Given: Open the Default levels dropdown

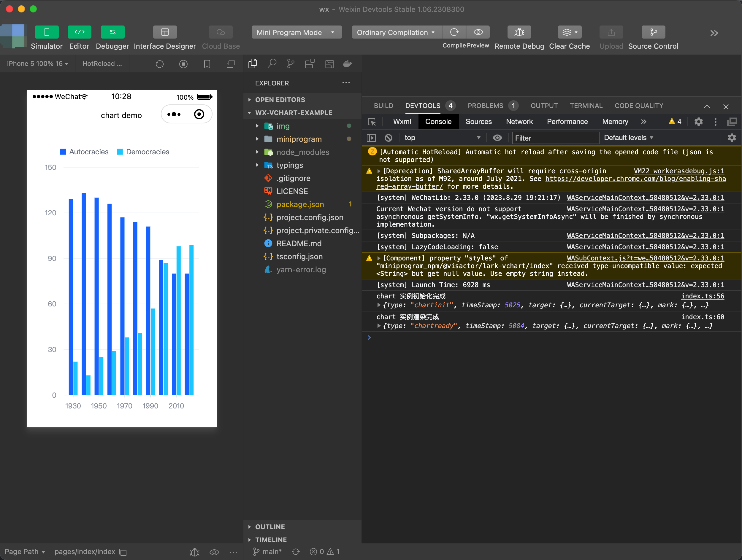Looking at the screenshot, I should 629,138.
